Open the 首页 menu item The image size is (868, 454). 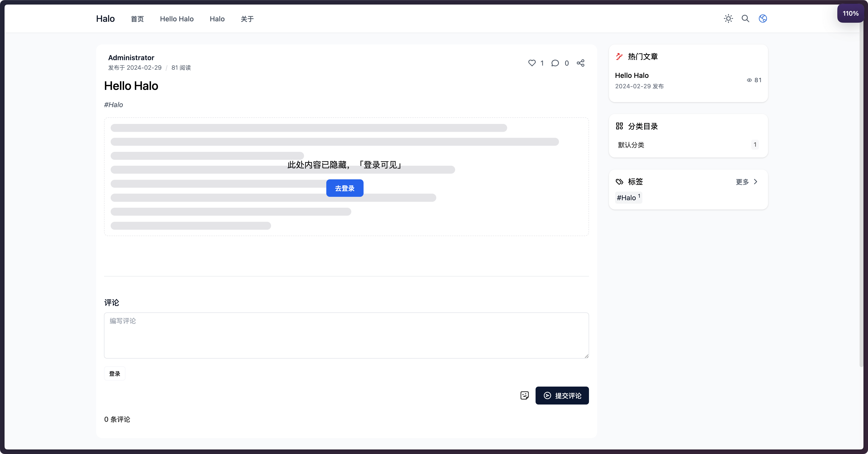click(137, 19)
